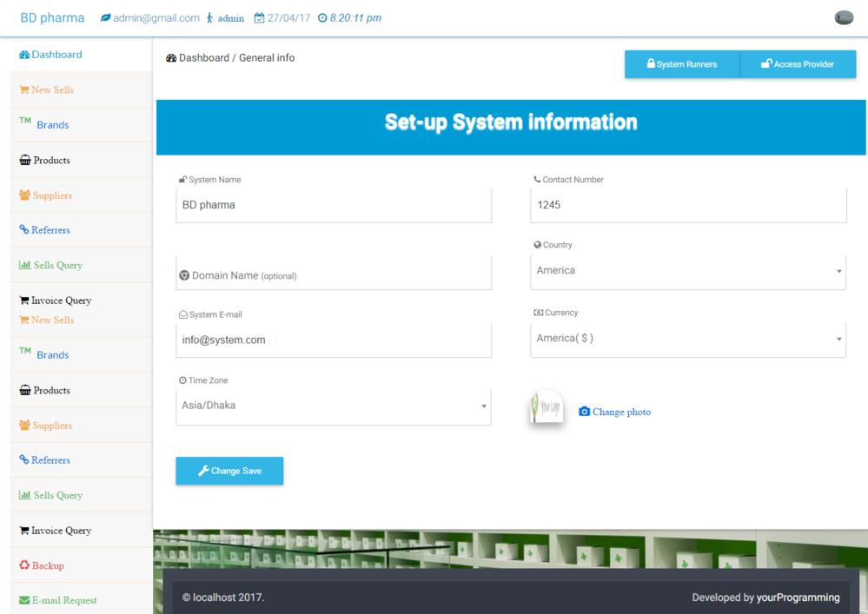Click the System Name input field
Screen dimensions: 868x614
tap(333, 205)
